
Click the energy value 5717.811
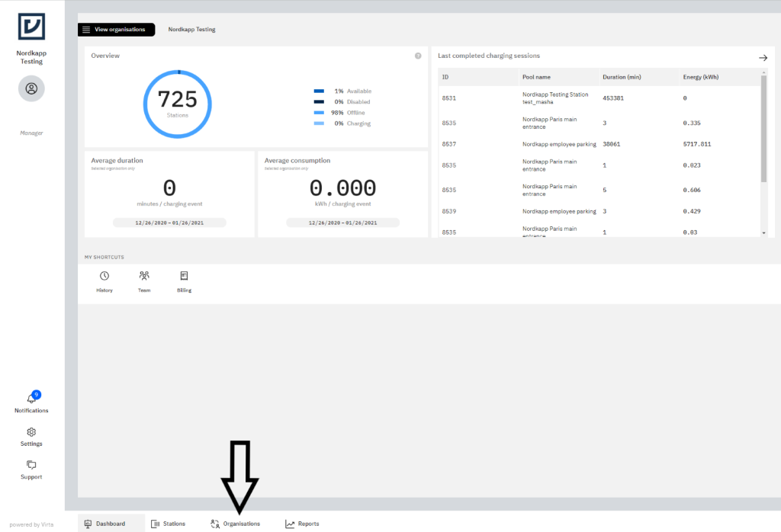(697, 144)
